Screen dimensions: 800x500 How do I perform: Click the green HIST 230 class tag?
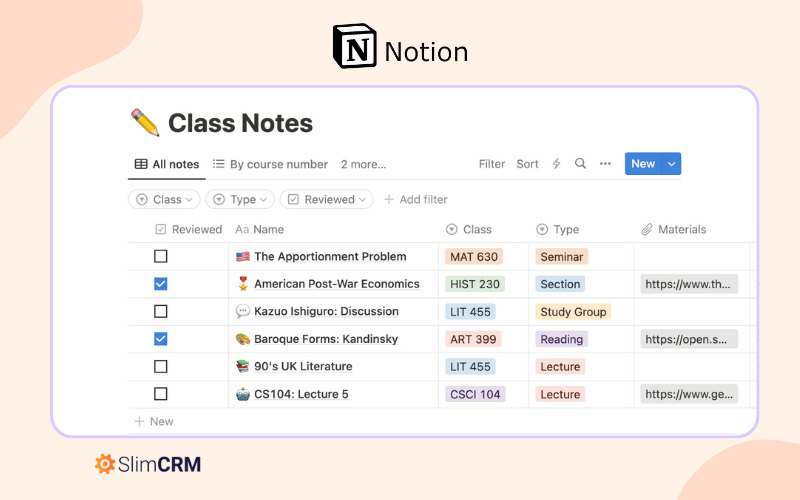(475, 284)
